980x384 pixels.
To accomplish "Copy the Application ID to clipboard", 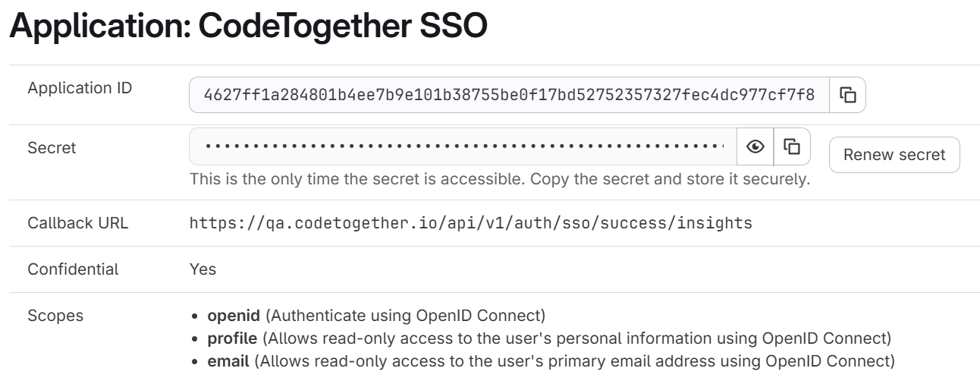I will [847, 95].
